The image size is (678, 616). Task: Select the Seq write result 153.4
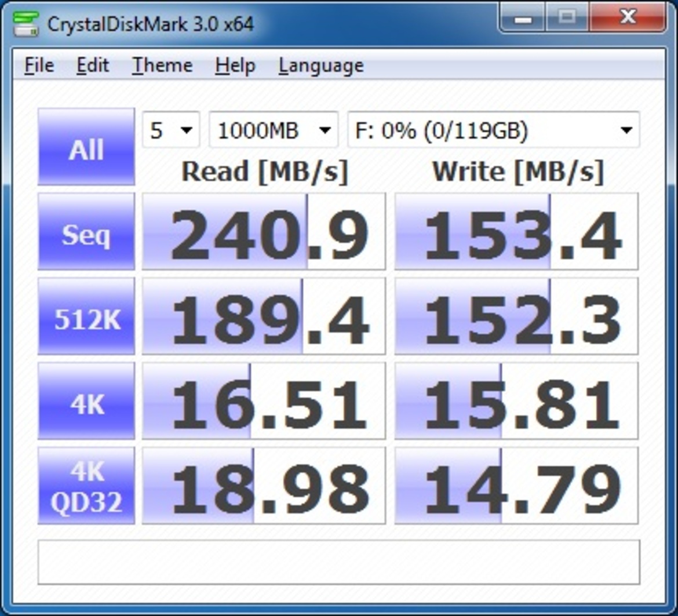516,232
